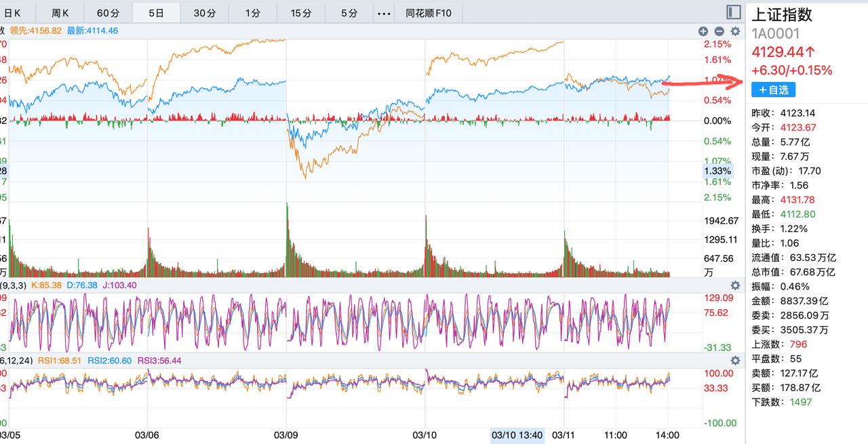Click the 上证指数 index title
This screenshot has height=444, width=868.
(x=781, y=15)
